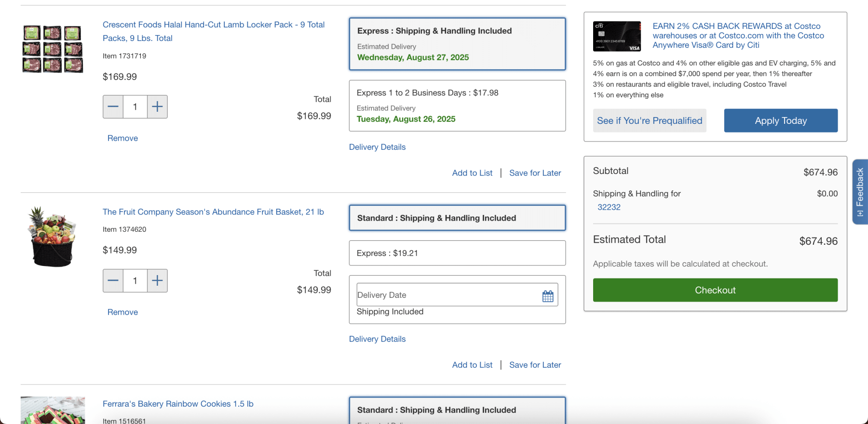Open the delivery date calendar icon

click(x=548, y=296)
